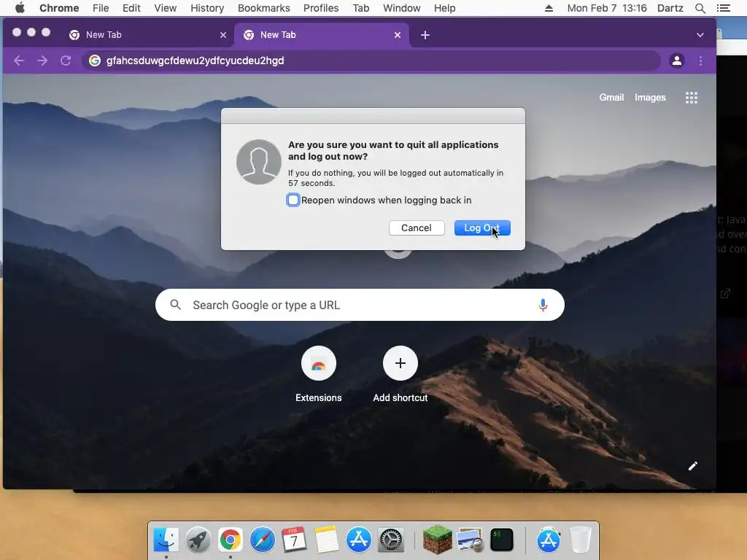Open the Dartz user menu
The width and height of the screenshot is (747, 560).
click(670, 8)
